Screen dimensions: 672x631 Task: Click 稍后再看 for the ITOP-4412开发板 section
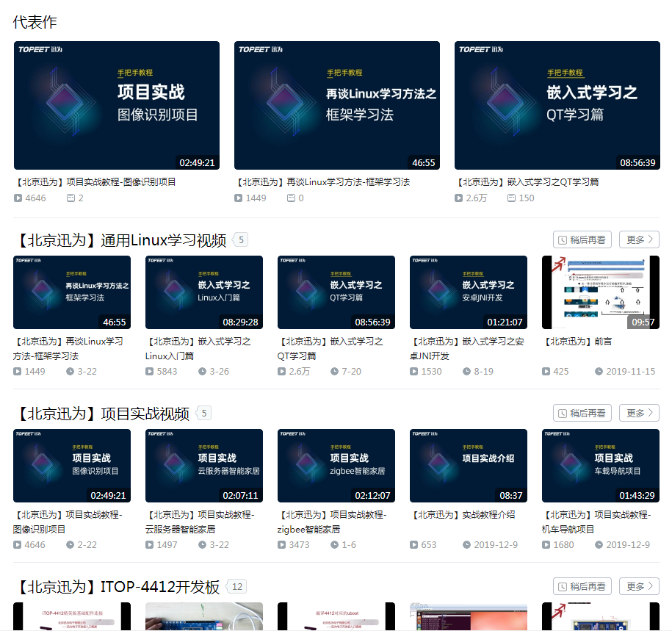[582, 586]
